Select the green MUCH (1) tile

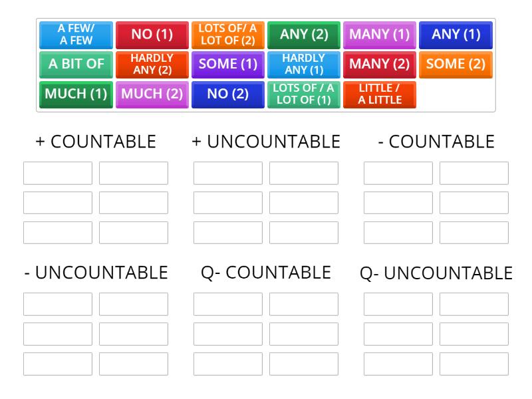(x=76, y=94)
